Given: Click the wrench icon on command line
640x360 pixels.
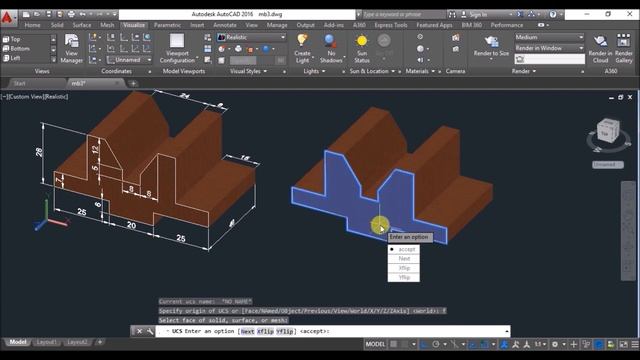Looking at the screenshot, I should (150, 331).
